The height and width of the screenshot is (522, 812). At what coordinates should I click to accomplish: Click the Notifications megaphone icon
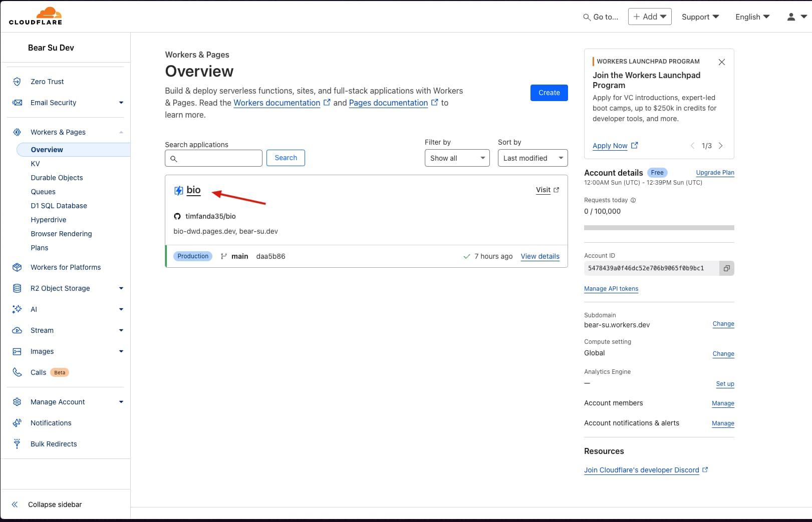17,423
